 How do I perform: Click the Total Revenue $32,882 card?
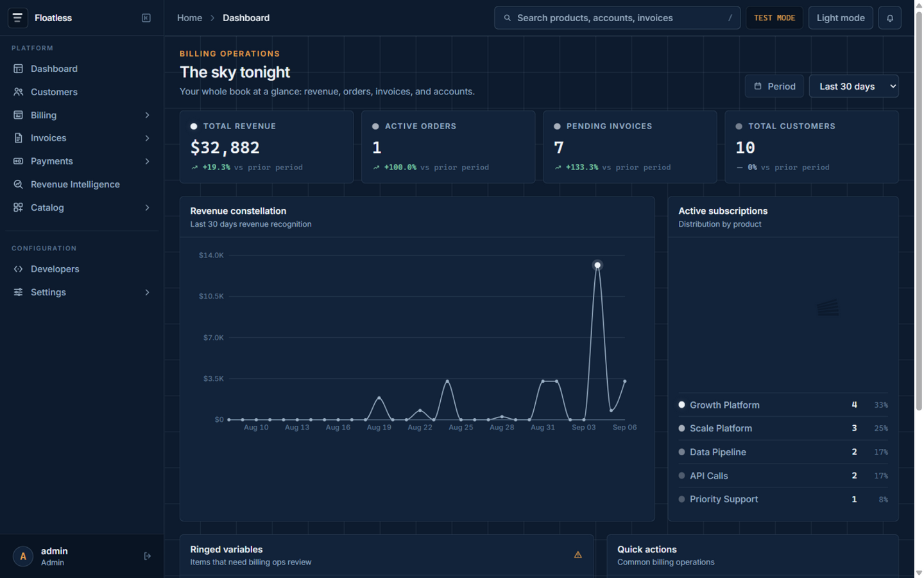[x=266, y=147]
